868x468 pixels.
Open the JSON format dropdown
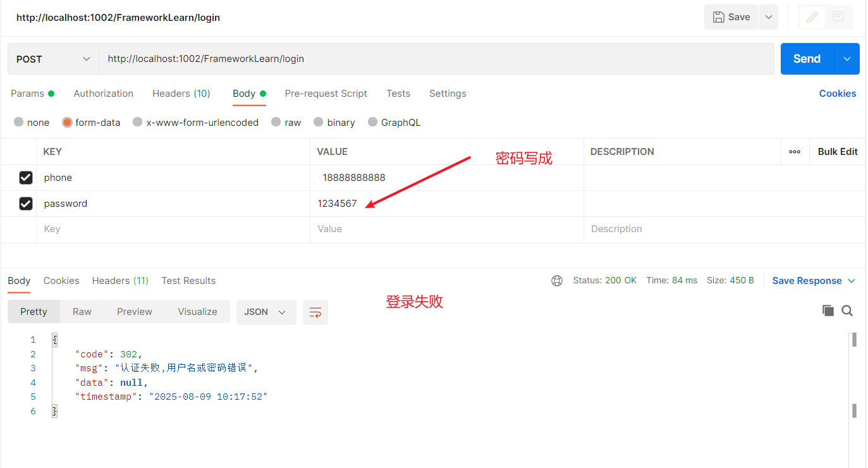click(266, 312)
